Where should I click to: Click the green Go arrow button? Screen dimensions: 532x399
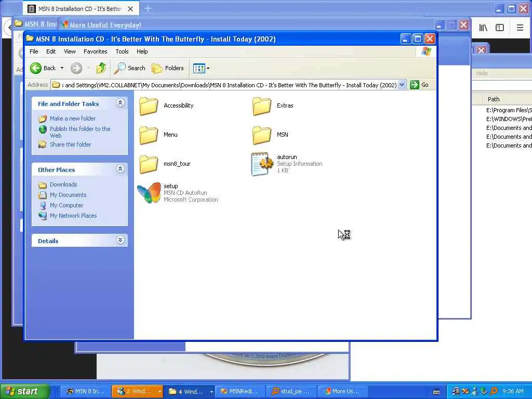(x=414, y=85)
